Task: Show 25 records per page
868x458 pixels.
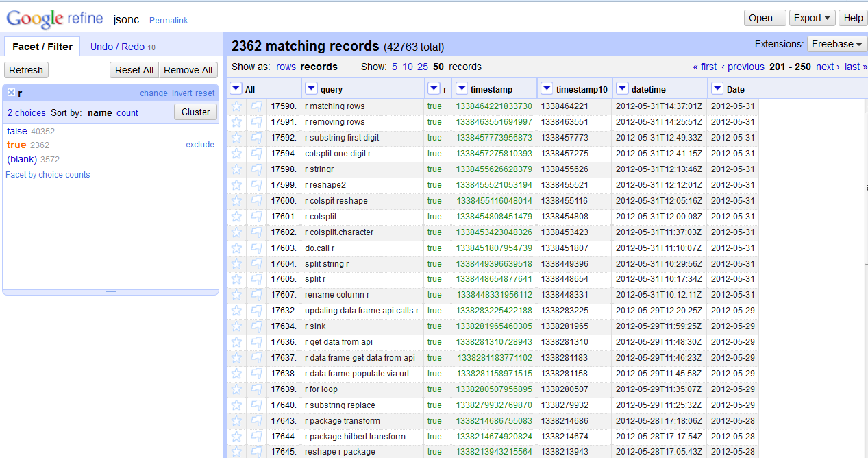Action: click(x=422, y=67)
